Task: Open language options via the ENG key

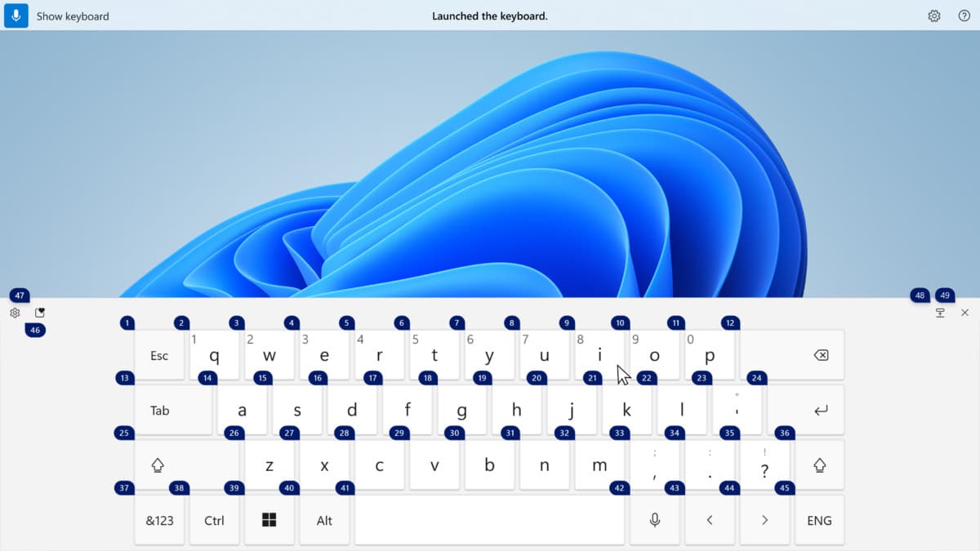Action: pos(819,520)
